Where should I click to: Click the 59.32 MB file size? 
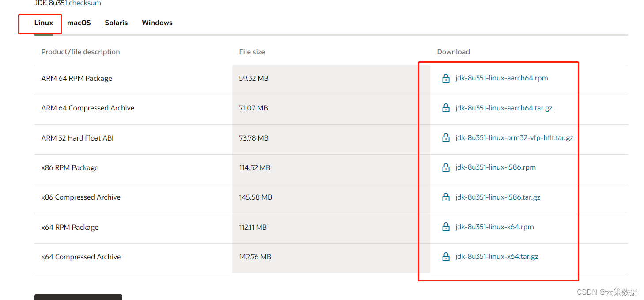coord(254,79)
